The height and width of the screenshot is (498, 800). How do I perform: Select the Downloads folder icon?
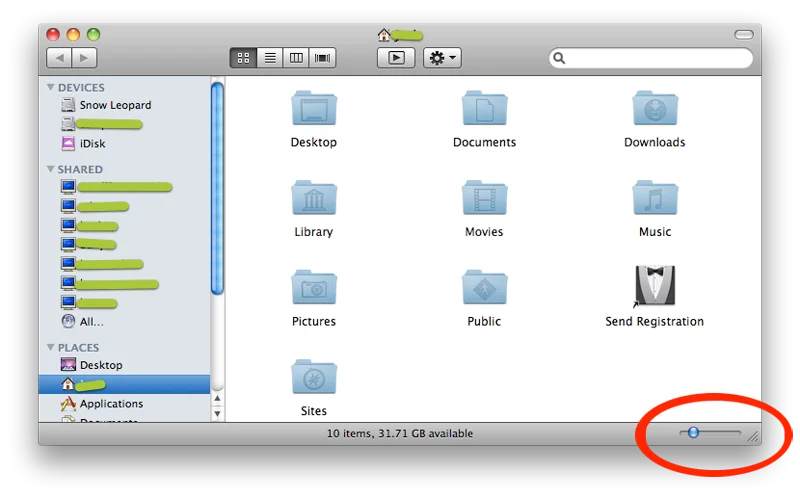[655, 108]
